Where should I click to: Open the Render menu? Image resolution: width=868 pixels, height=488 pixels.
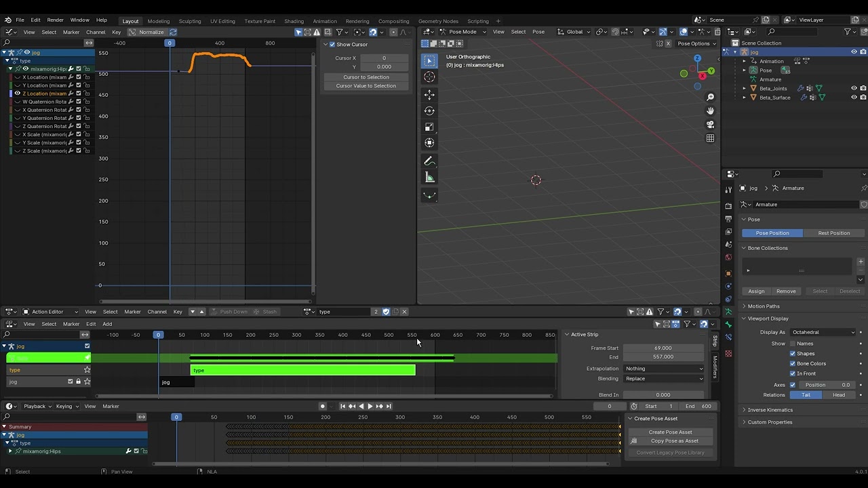(55, 20)
